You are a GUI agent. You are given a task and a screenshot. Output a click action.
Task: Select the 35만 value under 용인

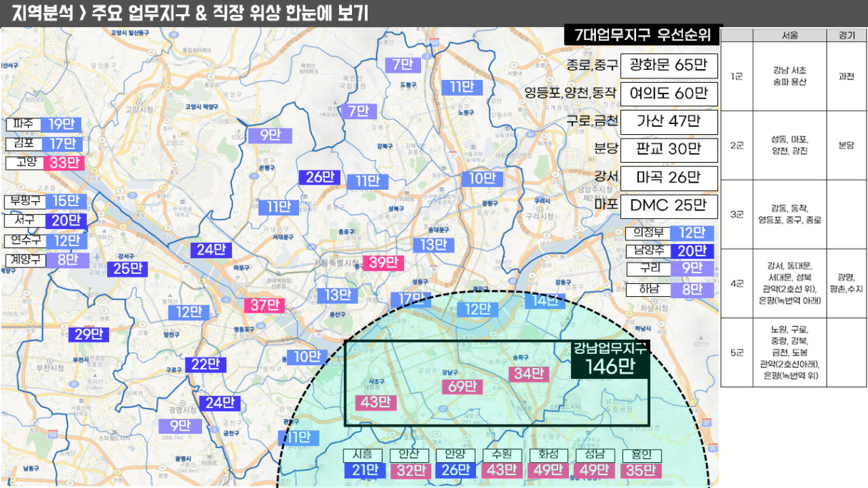(642, 471)
